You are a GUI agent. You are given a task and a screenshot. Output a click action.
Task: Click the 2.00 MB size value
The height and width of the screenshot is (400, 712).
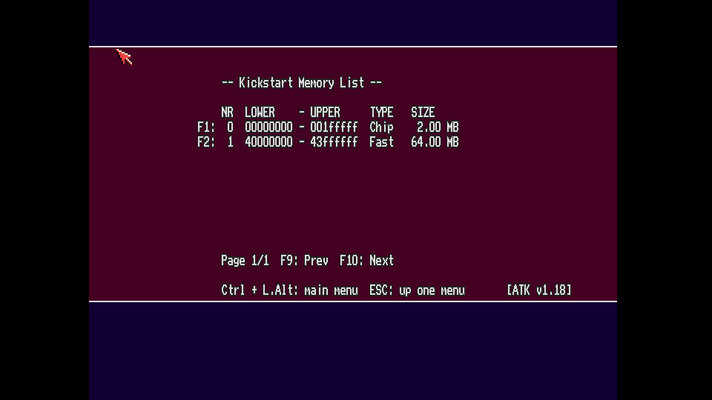pos(438,128)
